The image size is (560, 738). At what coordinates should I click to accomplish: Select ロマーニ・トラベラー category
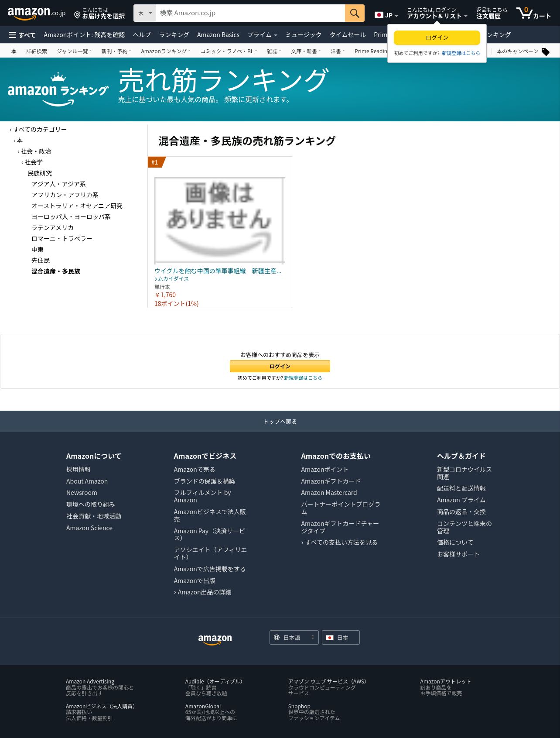point(61,239)
